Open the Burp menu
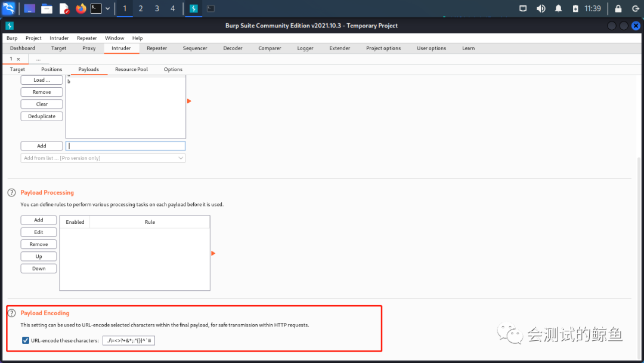This screenshot has height=363, width=644. click(12, 38)
